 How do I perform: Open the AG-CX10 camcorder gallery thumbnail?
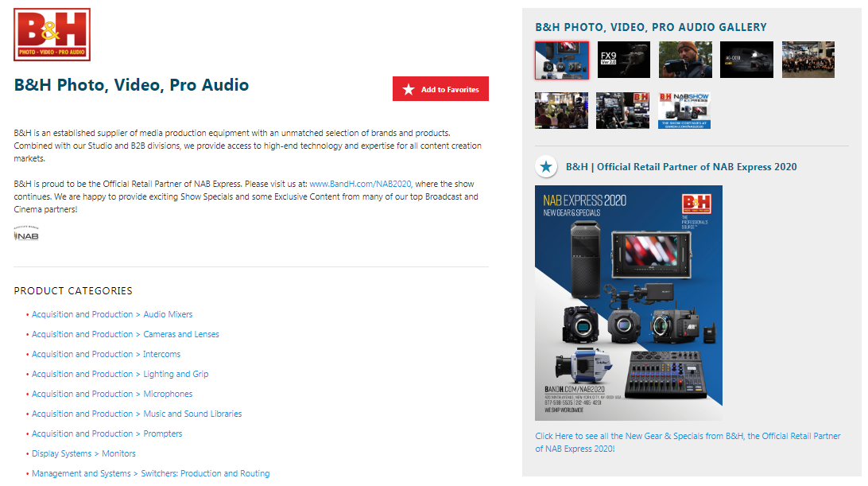[x=746, y=60]
